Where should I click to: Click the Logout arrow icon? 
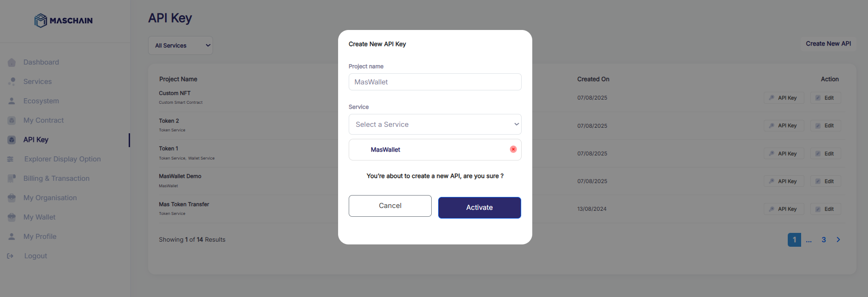(x=10, y=256)
